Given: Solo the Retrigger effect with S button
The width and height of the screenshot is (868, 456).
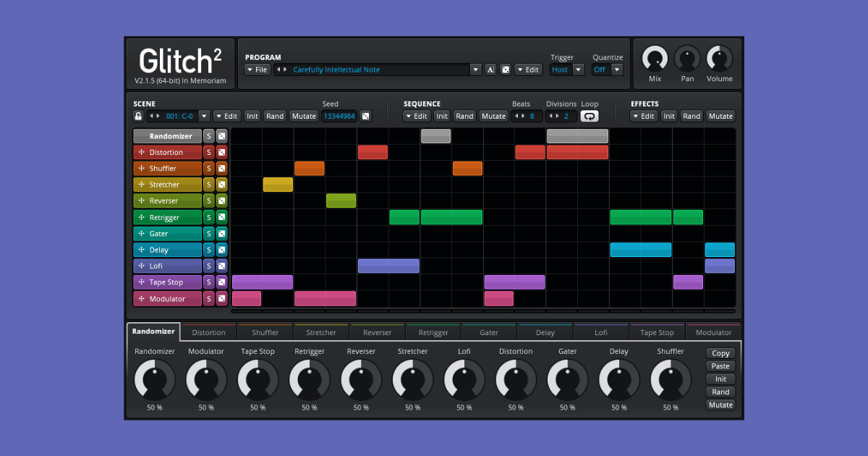Looking at the screenshot, I should tap(208, 217).
